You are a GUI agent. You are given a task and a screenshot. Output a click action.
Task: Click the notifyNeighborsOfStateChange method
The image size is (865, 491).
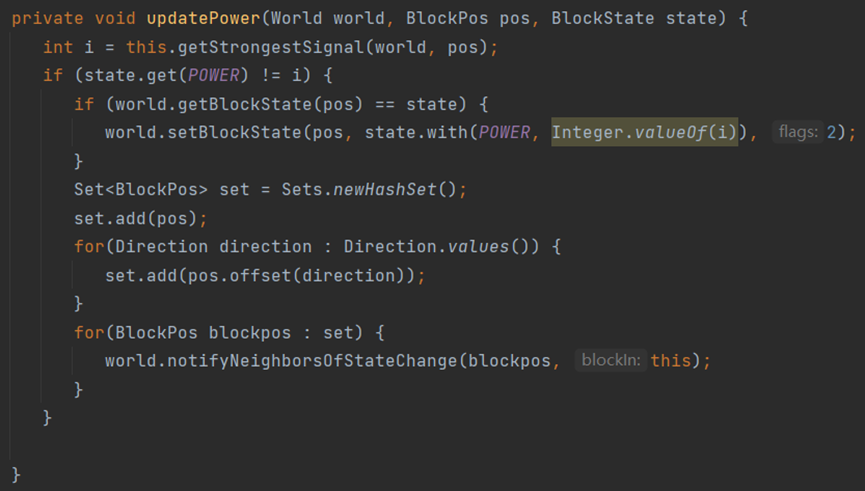point(312,361)
